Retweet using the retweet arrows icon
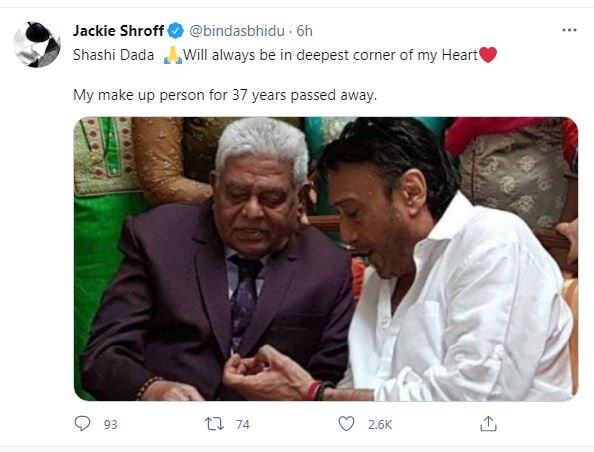This screenshot has width=594, height=452. (x=214, y=424)
